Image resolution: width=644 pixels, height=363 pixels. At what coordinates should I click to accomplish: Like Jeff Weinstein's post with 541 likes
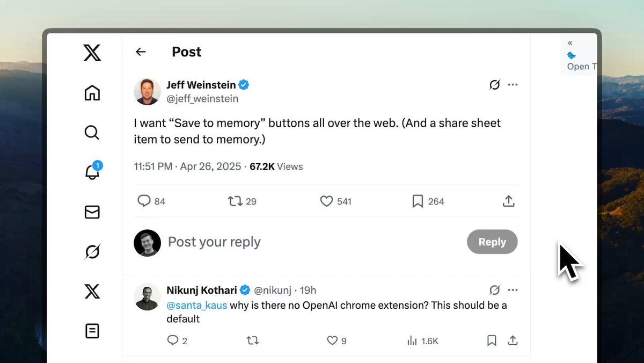pos(326,201)
